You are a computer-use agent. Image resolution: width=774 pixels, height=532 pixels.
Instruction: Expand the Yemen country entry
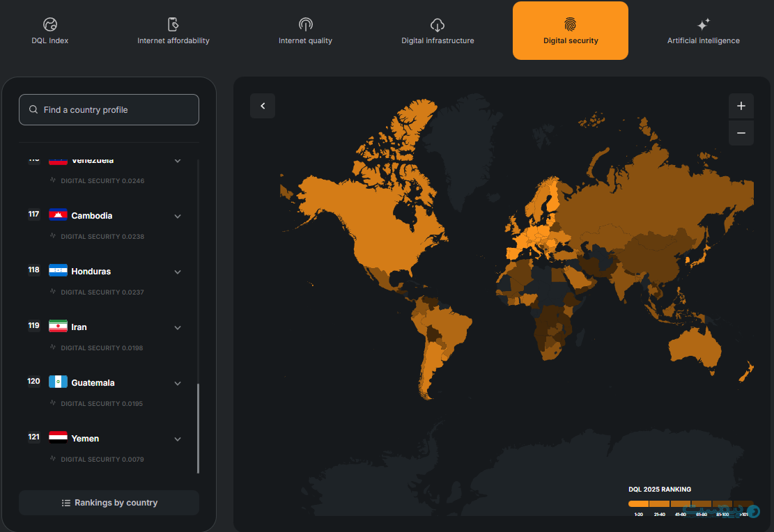[178, 439]
